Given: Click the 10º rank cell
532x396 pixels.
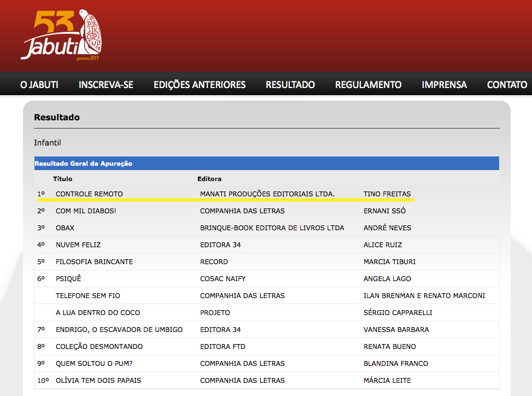Looking at the screenshot, I should coord(43,380).
